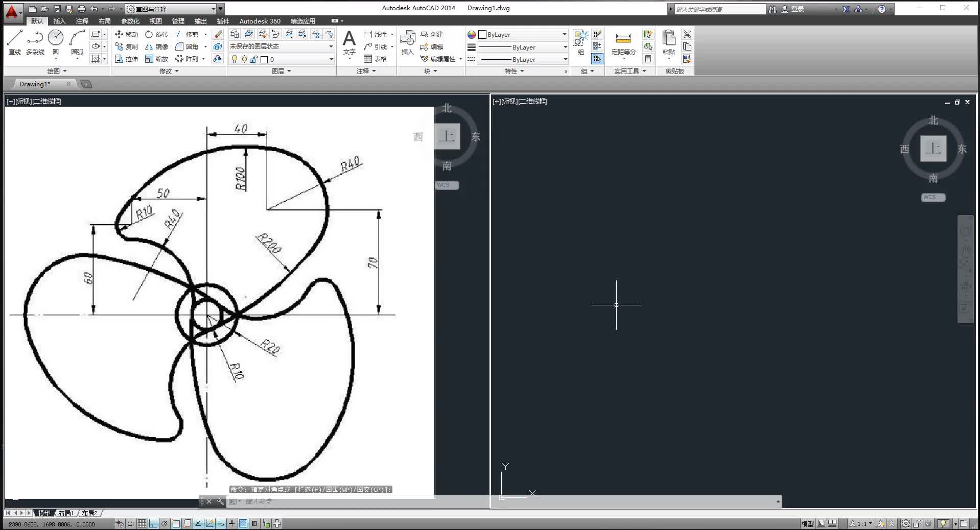The width and height of the screenshot is (980, 530).
Task: Select the Polyline (多段线) tool
Action: pyautogui.click(x=35, y=42)
